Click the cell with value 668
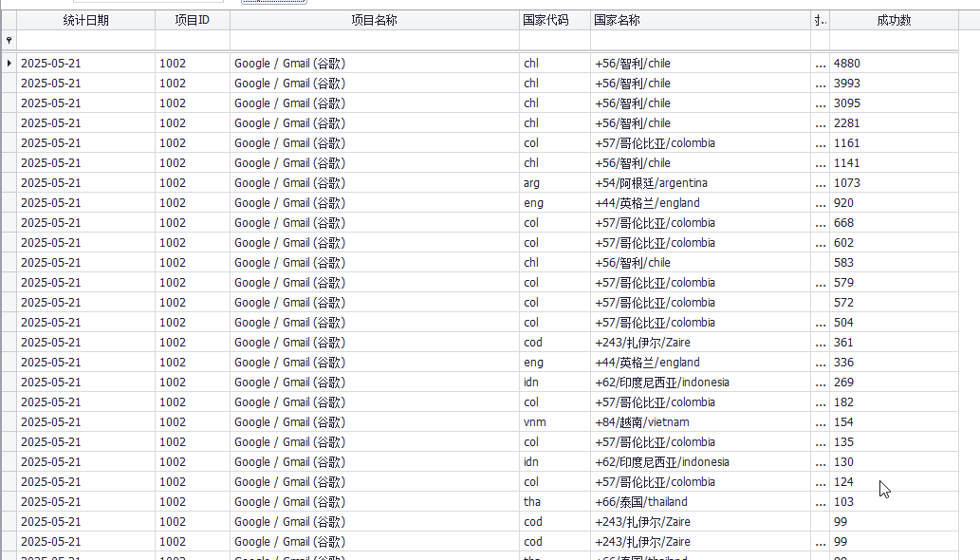980x560 pixels. point(894,223)
